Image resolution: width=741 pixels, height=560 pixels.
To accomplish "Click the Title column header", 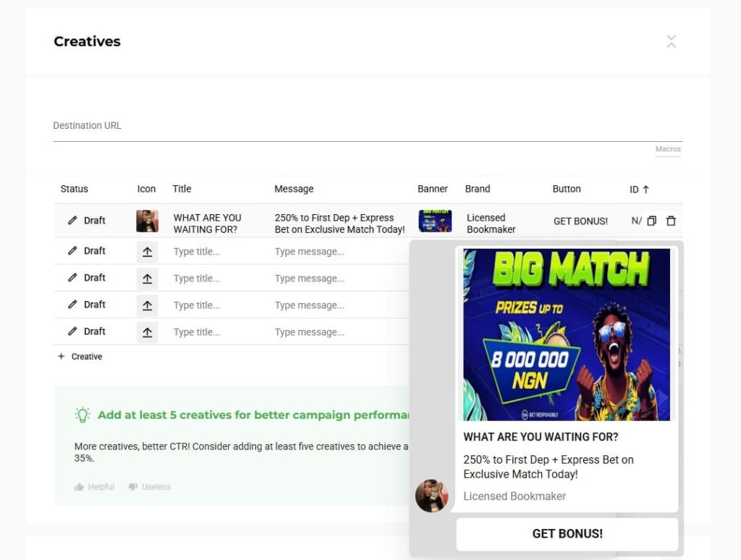I will (x=182, y=189).
